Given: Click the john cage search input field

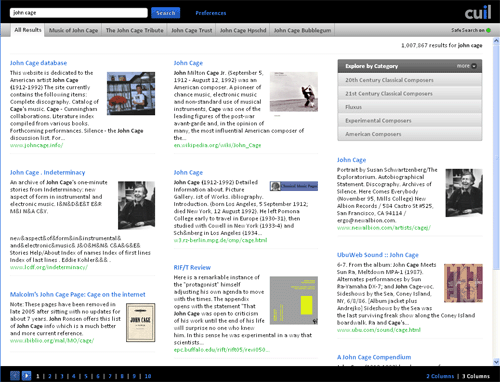Looking at the screenshot, I should [79, 13].
